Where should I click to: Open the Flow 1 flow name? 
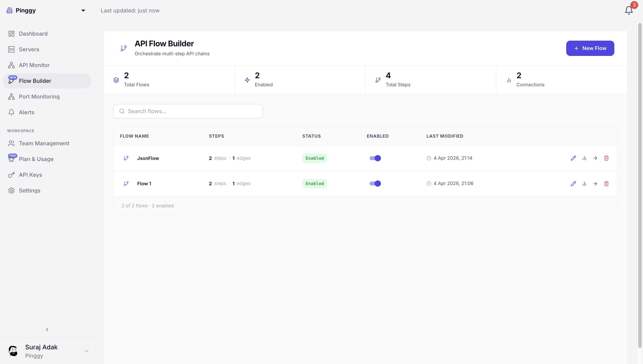point(144,184)
